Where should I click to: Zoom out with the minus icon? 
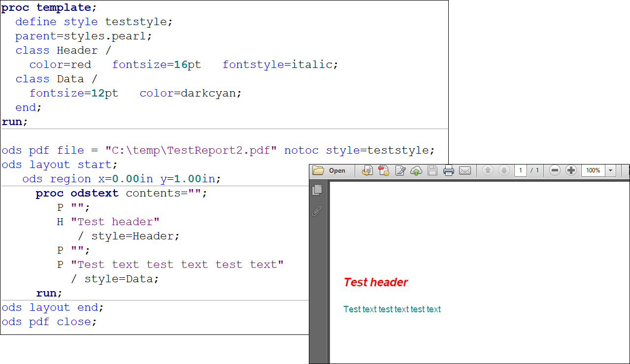click(555, 170)
